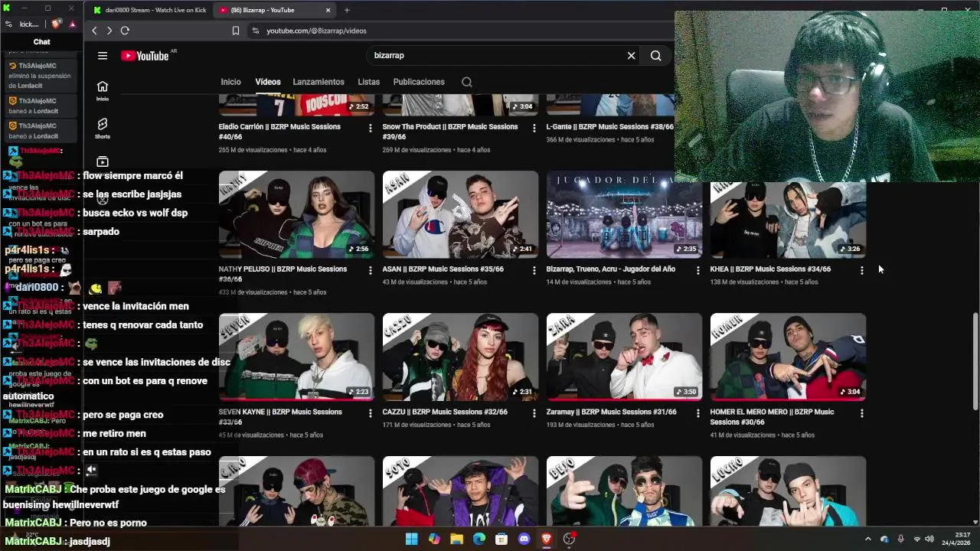
Task: Open options menu for ASAN #35/66 video
Action: (534, 270)
